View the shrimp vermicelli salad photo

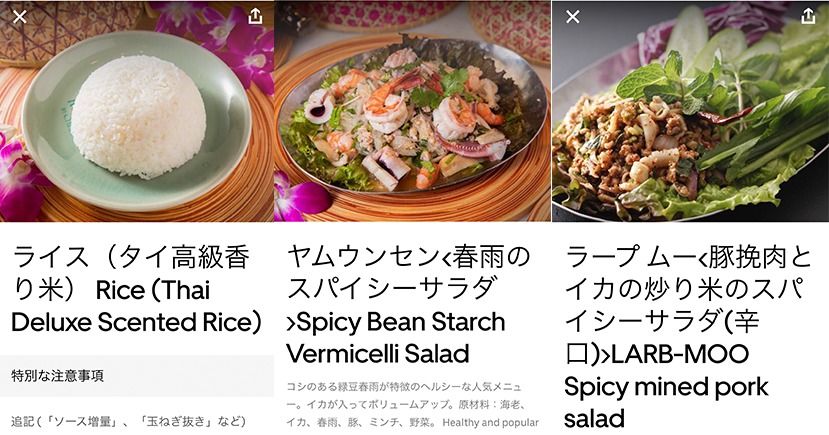click(x=413, y=111)
